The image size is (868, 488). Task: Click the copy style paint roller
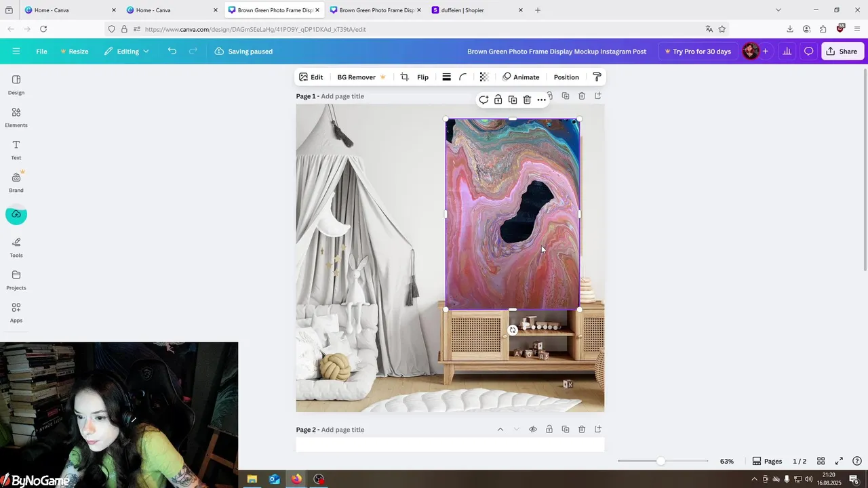pyautogui.click(x=597, y=77)
